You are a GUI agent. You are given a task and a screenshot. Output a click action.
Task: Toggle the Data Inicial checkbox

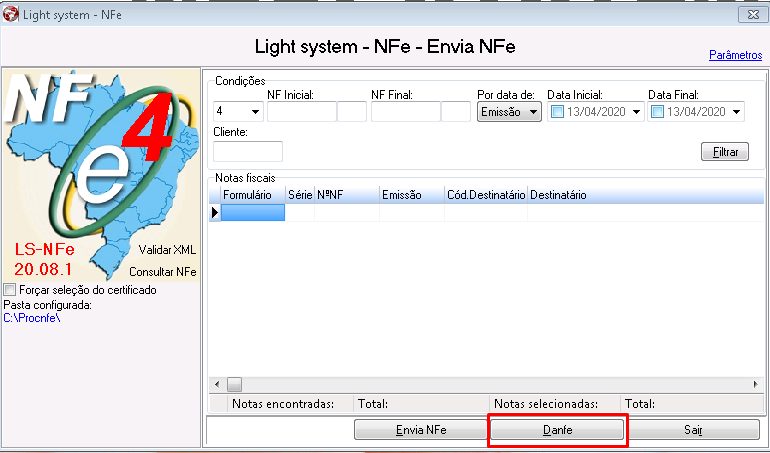(557, 112)
